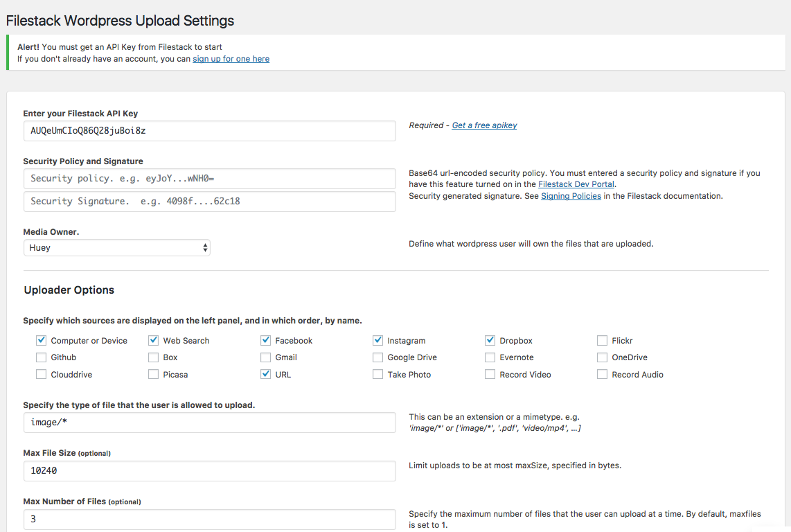791x532 pixels.
Task: Enable Record Audio uploads
Action: point(602,374)
